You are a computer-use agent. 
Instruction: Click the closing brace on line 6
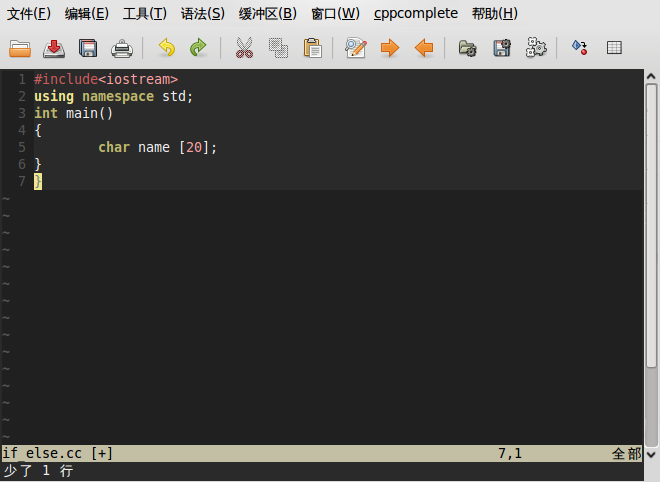pos(38,164)
